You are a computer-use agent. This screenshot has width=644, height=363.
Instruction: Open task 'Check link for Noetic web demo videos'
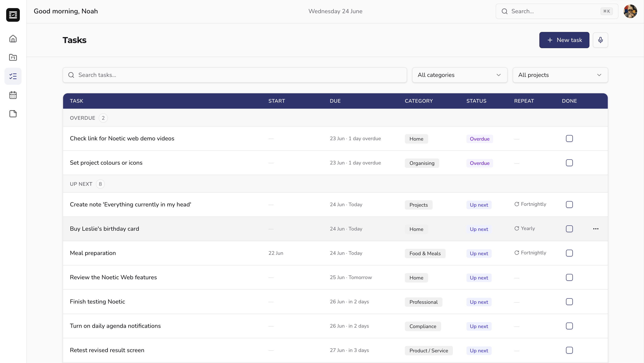coord(122,138)
